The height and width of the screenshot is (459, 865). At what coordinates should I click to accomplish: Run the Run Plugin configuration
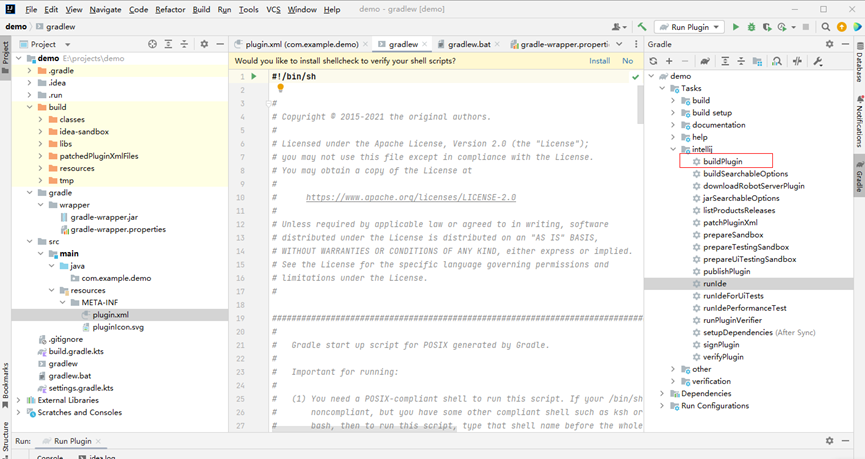click(735, 26)
